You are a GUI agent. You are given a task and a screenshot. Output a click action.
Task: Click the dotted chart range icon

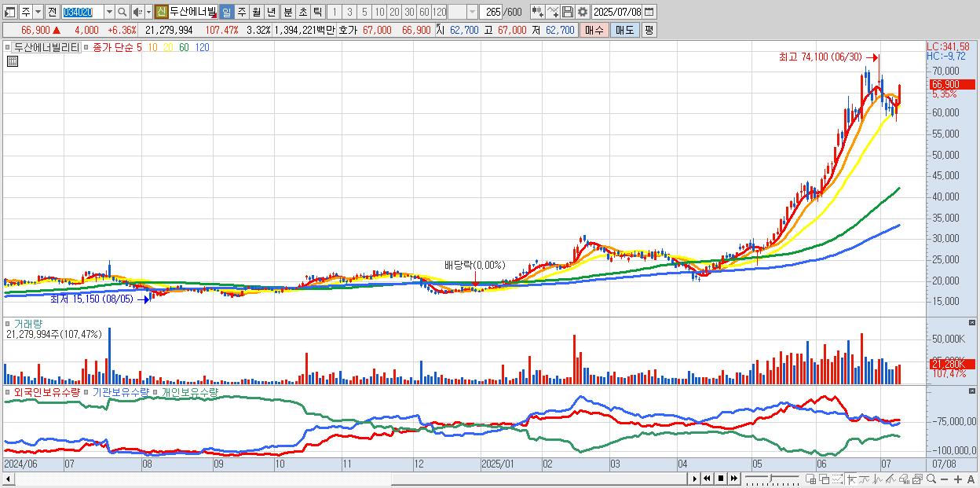[x=838, y=479]
